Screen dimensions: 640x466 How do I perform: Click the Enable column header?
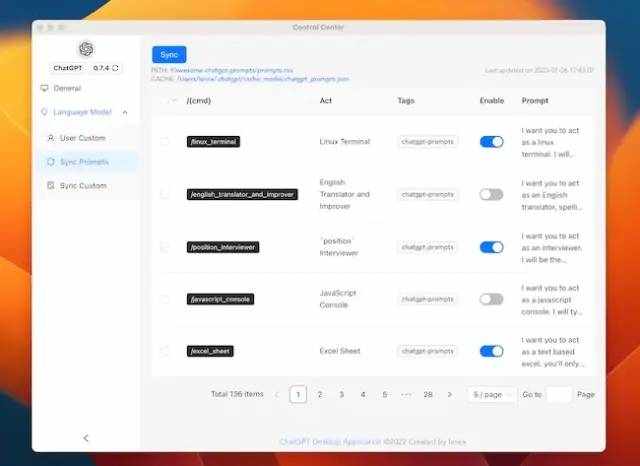(x=492, y=100)
